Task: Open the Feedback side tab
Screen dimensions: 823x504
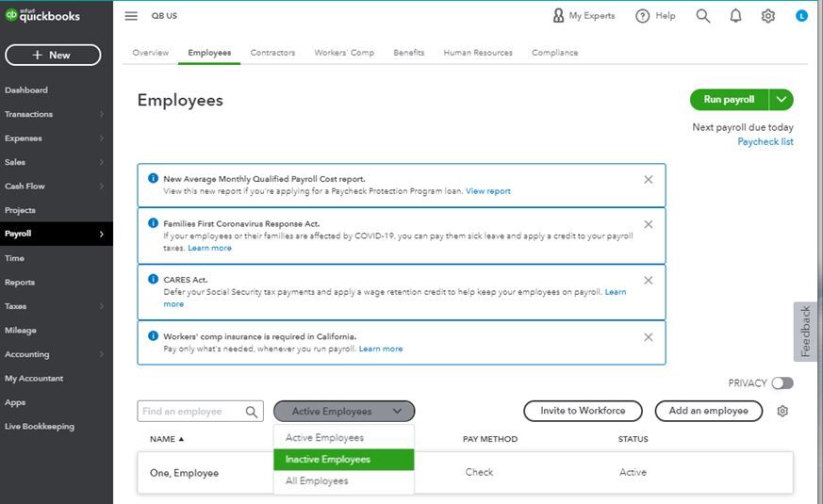Action: [805, 332]
